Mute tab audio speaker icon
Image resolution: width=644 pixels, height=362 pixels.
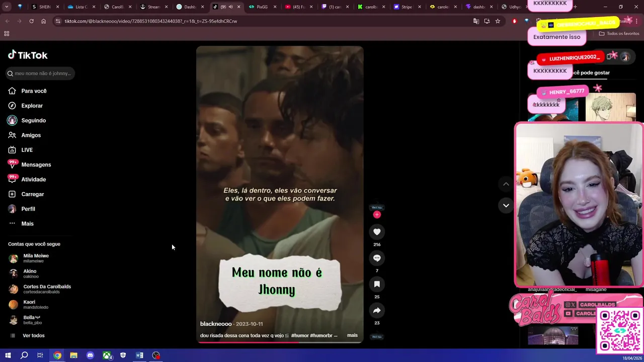230,7
